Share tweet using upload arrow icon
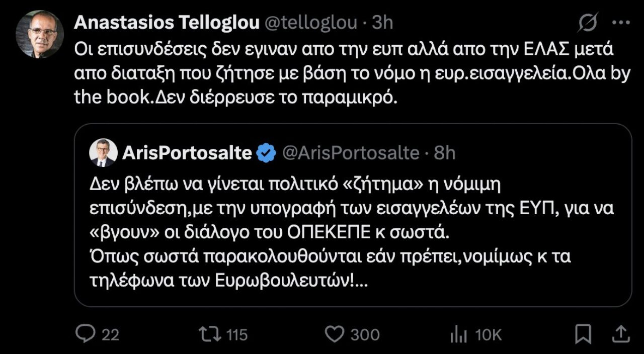 (x=621, y=334)
